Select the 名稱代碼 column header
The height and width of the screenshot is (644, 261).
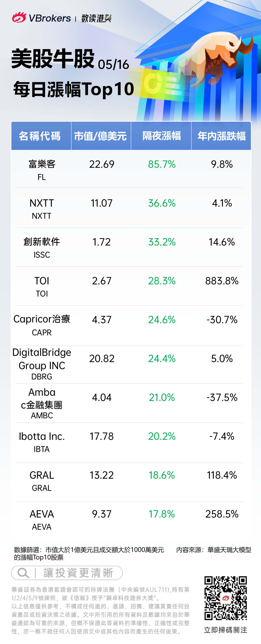pyautogui.click(x=40, y=136)
